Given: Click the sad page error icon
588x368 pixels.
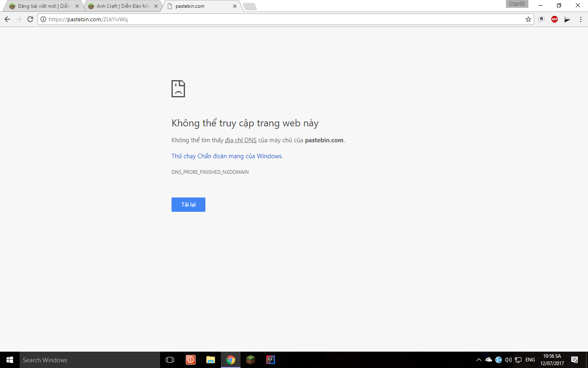Looking at the screenshot, I should click(x=178, y=89).
